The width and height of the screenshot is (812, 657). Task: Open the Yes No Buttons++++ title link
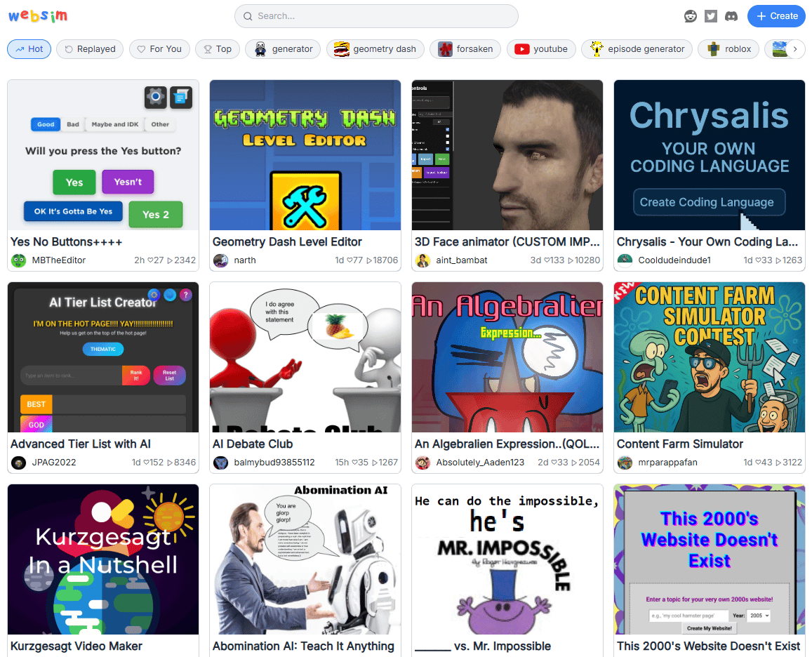click(66, 242)
